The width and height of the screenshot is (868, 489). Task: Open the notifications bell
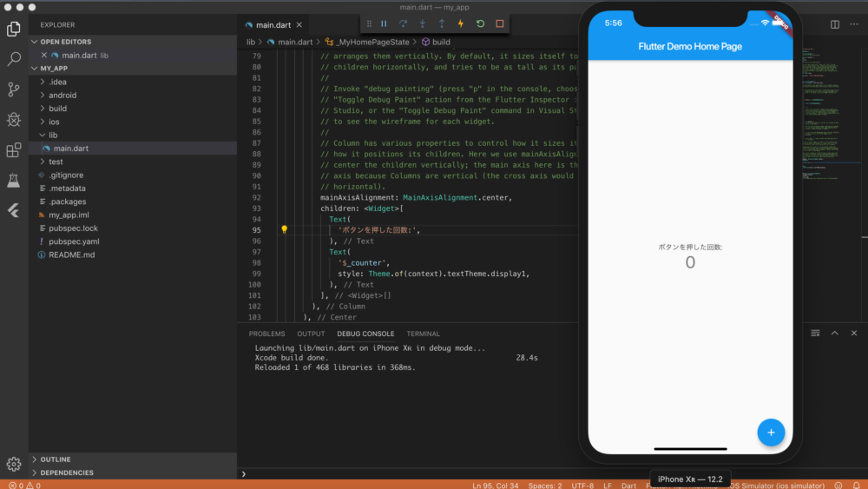[857, 486]
